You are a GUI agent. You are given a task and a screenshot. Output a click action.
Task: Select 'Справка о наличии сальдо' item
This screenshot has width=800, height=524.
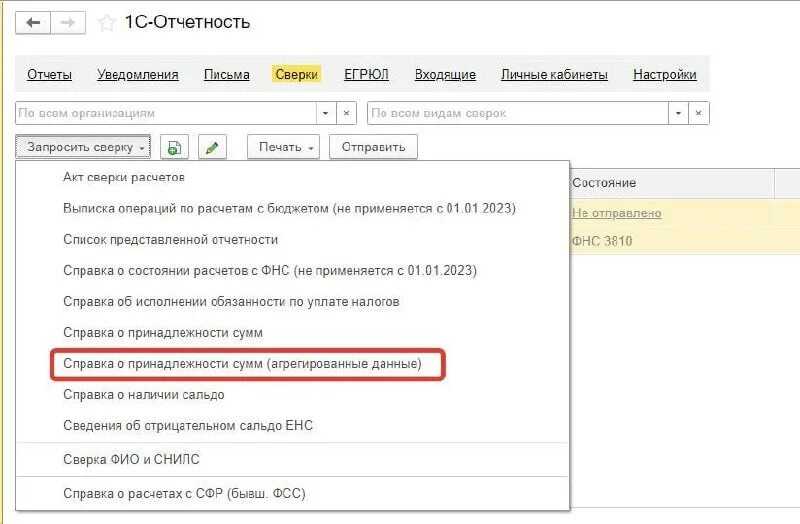[292, 395]
